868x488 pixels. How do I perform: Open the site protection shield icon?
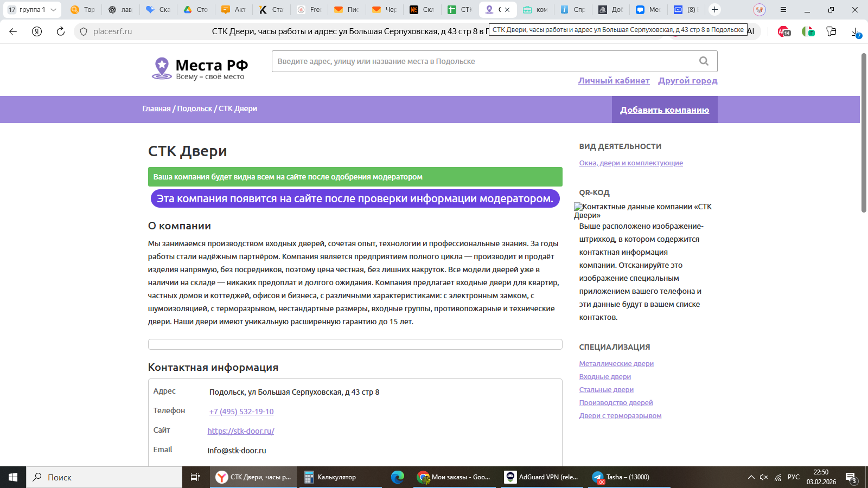(x=84, y=31)
